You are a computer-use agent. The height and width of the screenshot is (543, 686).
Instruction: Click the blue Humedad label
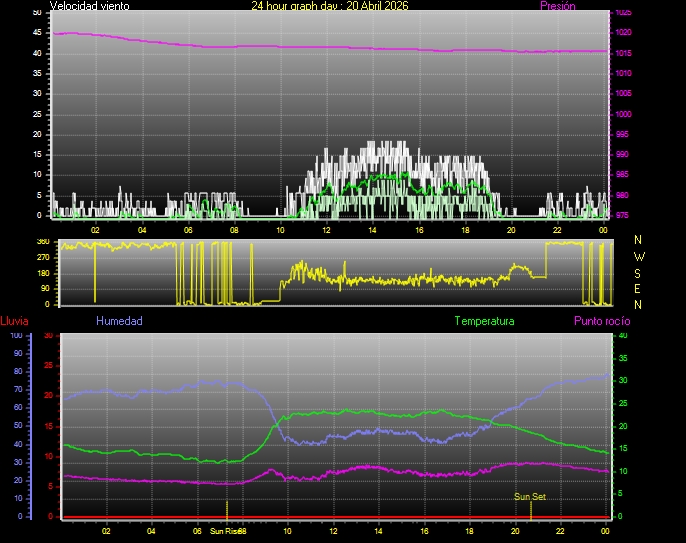click(119, 321)
